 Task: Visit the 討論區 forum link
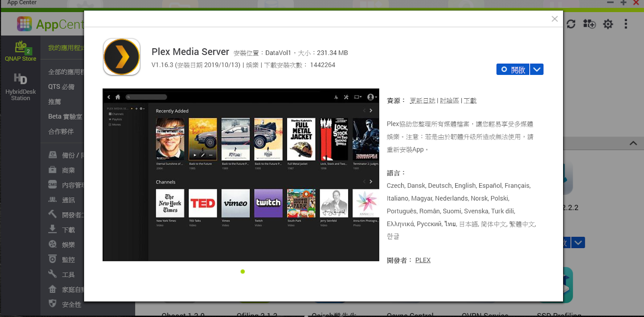click(x=449, y=101)
